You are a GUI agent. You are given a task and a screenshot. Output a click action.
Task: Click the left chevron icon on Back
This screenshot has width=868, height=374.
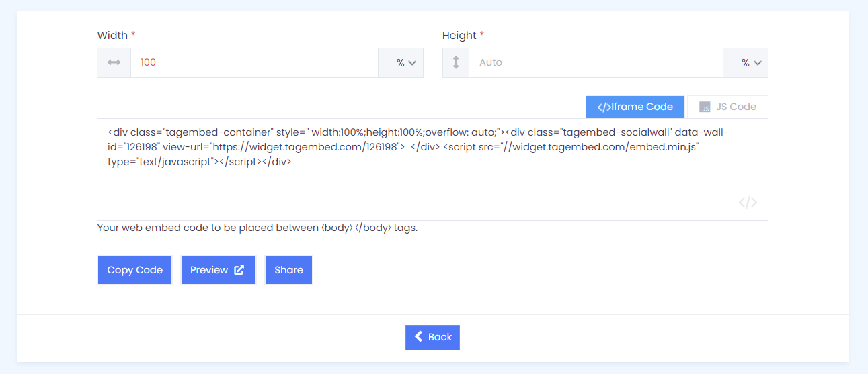click(418, 337)
